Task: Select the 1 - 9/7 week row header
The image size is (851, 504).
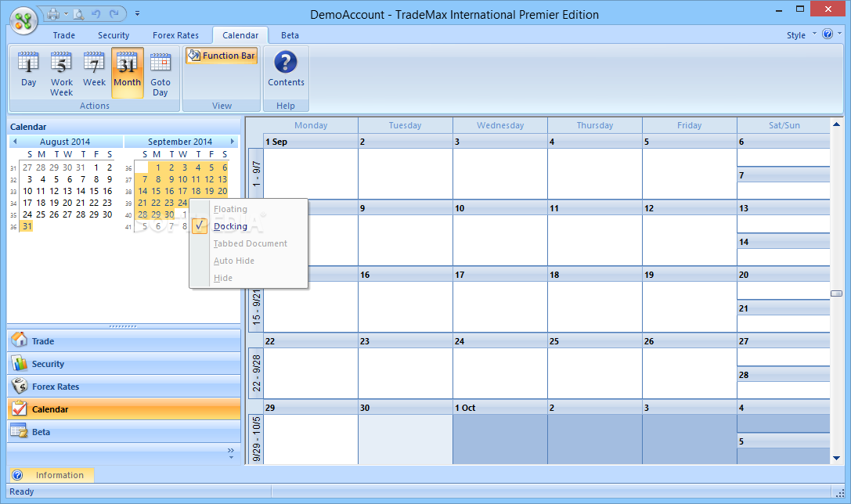Action: (x=256, y=175)
